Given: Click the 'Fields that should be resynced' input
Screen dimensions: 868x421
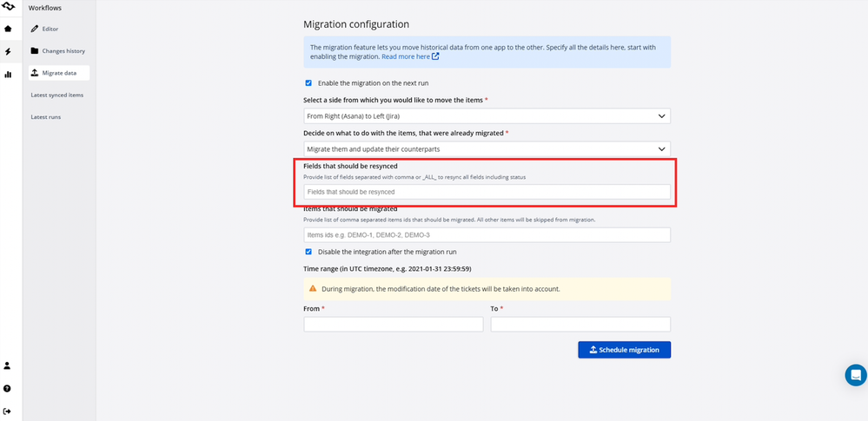Looking at the screenshot, I should click(487, 192).
